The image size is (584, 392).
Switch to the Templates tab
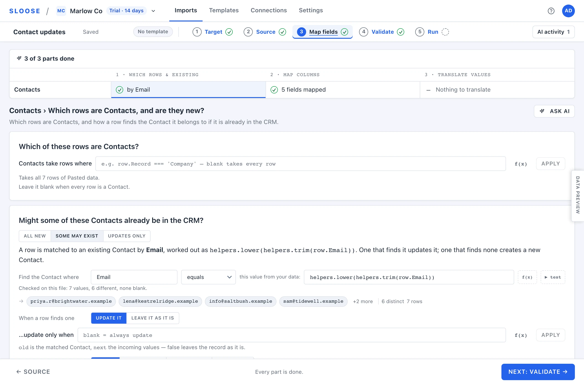(x=224, y=10)
